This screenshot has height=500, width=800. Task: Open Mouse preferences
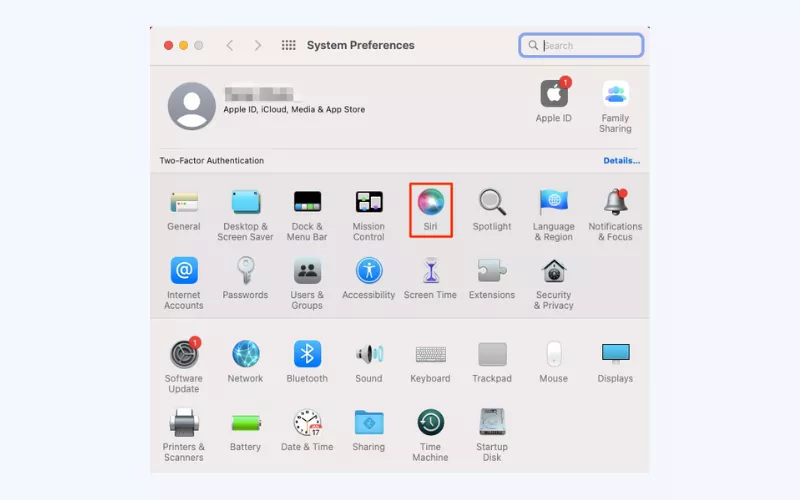click(x=554, y=361)
